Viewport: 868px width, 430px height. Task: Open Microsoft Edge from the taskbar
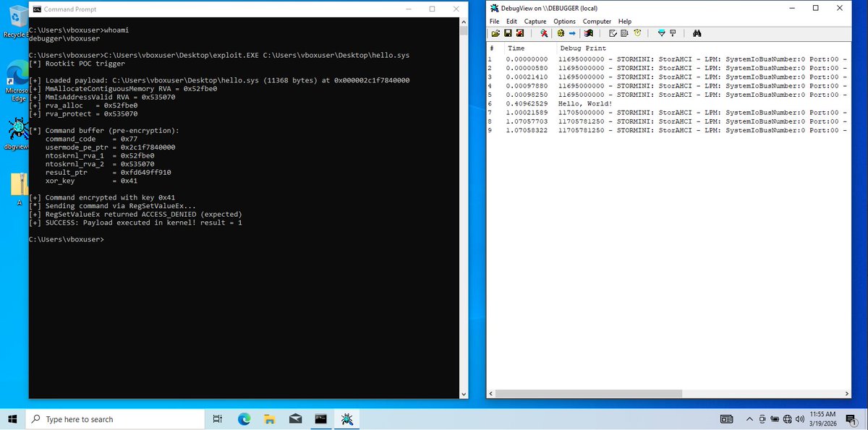tap(244, 419)
